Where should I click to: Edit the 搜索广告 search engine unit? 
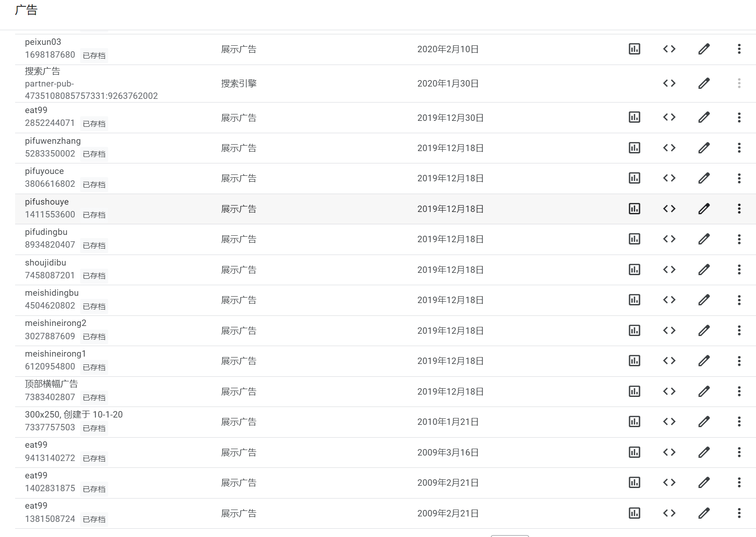[x=704, y=83]
